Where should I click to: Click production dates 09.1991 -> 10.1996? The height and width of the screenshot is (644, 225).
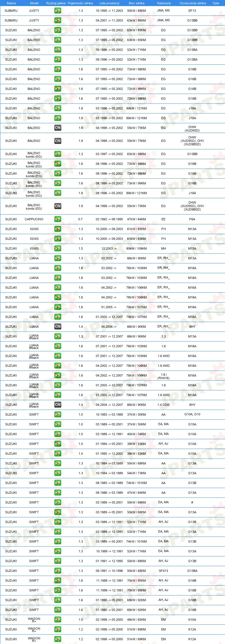click(x=109, y=571)
